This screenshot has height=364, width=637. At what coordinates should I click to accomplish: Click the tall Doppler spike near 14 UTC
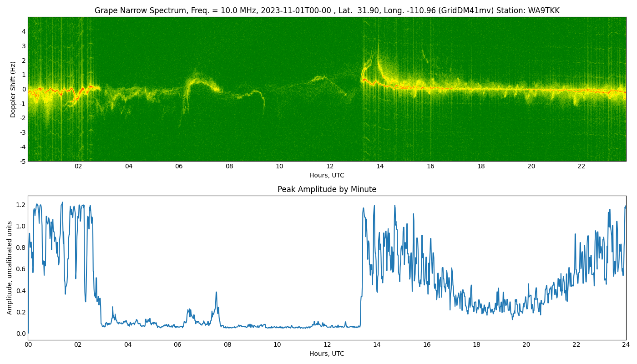[x=378, y=50]
